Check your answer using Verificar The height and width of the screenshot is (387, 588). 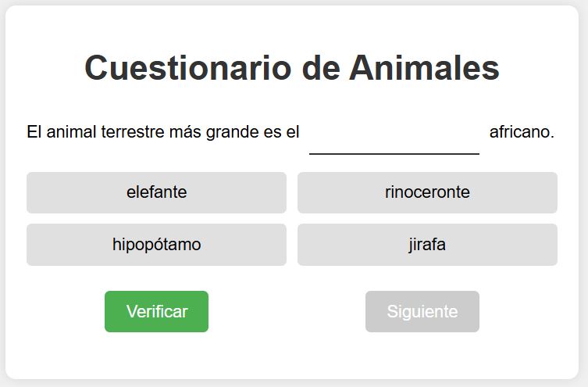tap(156, 311)
